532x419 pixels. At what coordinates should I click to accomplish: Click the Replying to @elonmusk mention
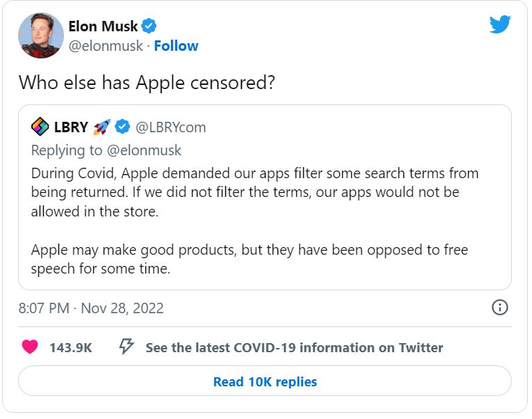[144, 150]
